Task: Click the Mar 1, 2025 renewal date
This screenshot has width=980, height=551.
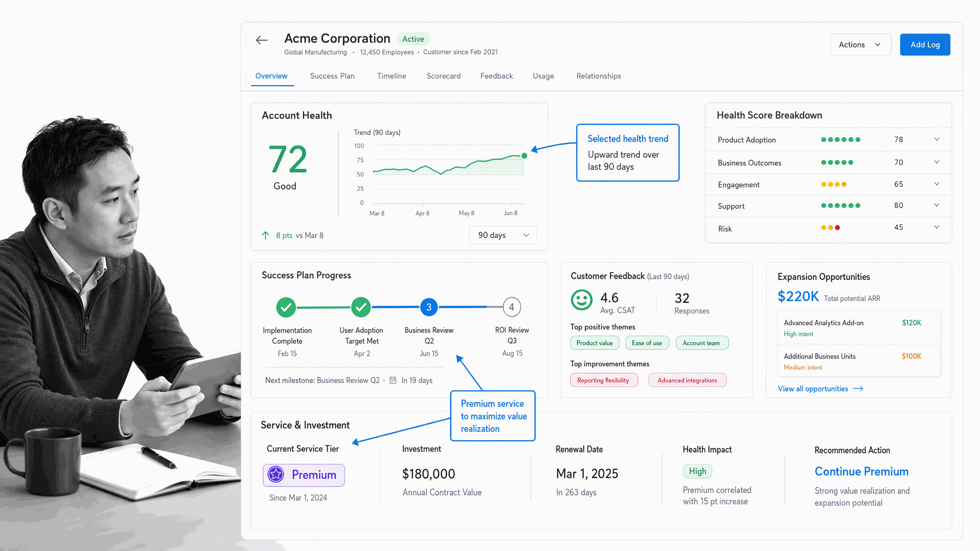Action: click(x=587, y=474)
